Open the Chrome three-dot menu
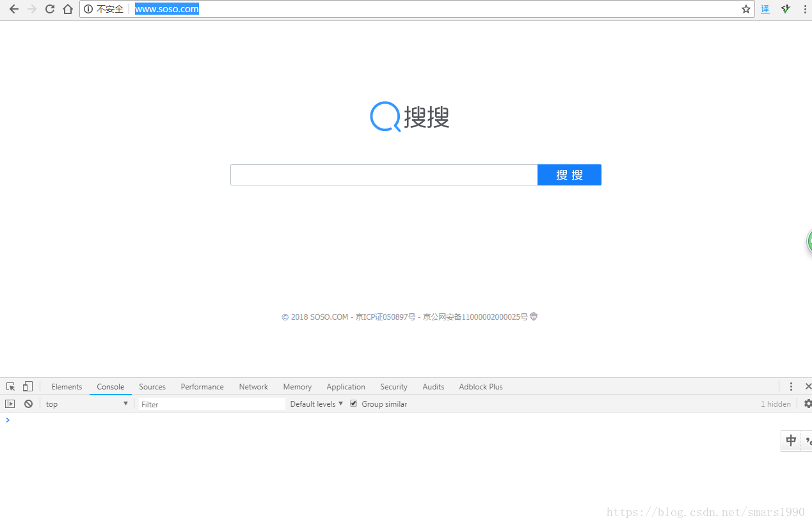812x525 pixels. coord(805,9)
